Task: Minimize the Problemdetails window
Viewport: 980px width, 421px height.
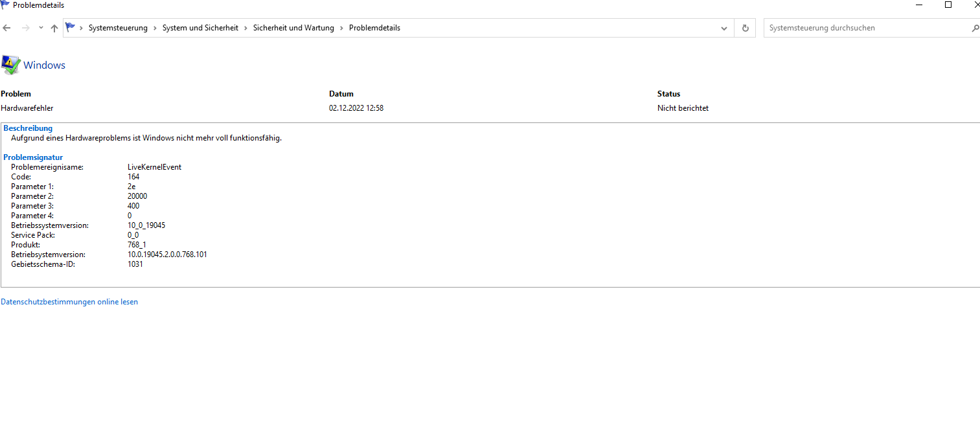Action: coord(919,5)
